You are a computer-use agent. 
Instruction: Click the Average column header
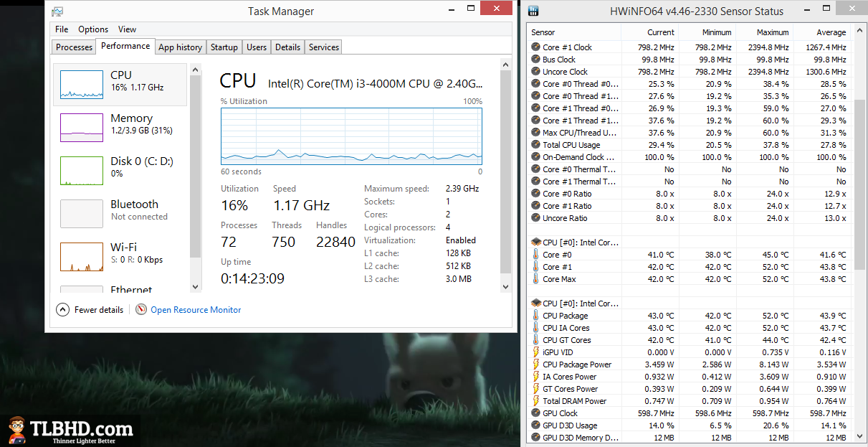pyautogui.click(x=821, y=32)
